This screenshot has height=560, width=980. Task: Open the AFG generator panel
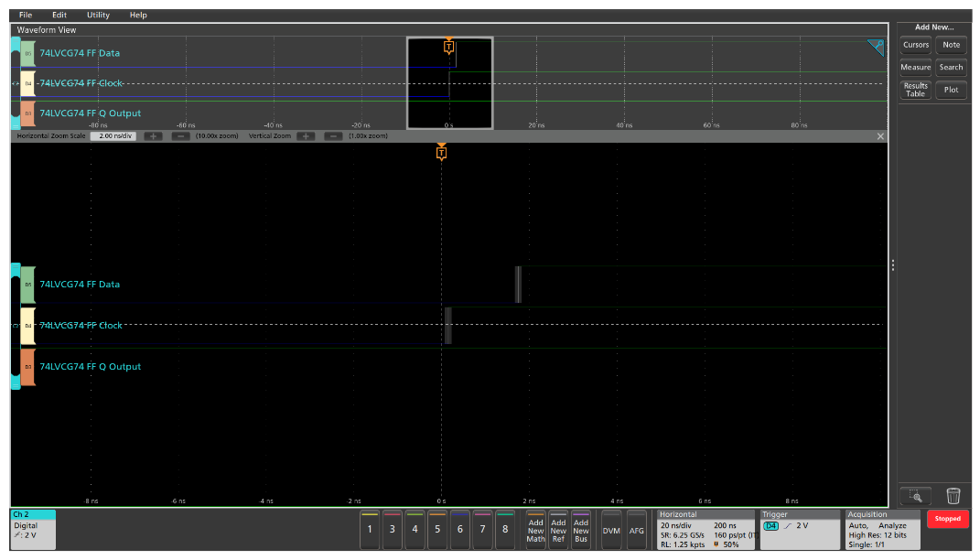point(637,531)
